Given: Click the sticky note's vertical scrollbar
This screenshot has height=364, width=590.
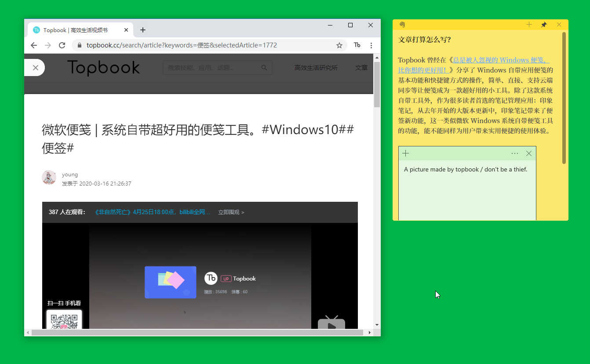Looking at the screenshot, I should (x=564, y=98).
